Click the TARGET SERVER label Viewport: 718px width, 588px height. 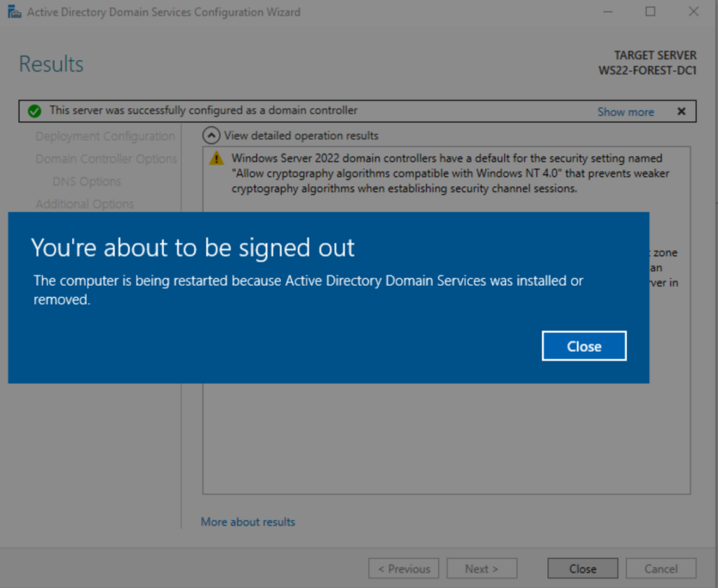point(656,55)
